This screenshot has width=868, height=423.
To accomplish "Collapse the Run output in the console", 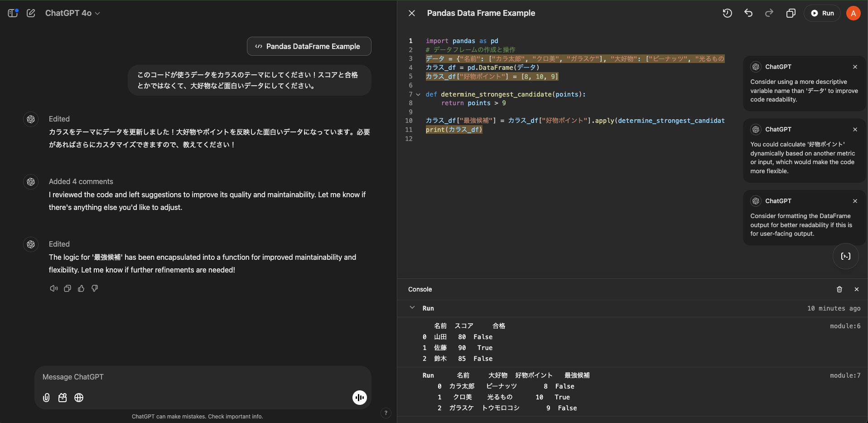I will 412,308.
